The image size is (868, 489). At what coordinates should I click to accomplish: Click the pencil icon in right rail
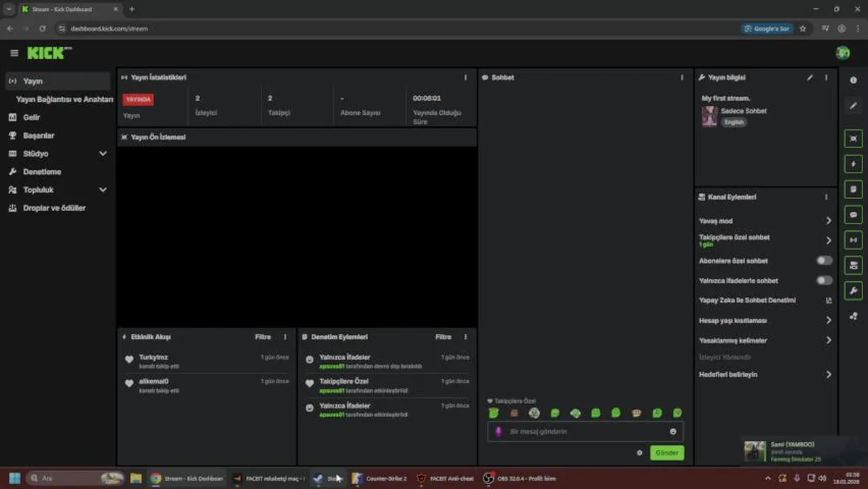[x=853, y=106]
